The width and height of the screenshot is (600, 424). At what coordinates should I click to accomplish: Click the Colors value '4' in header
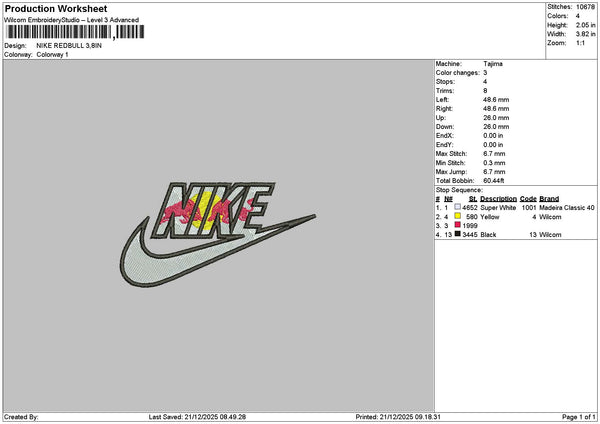578,16
